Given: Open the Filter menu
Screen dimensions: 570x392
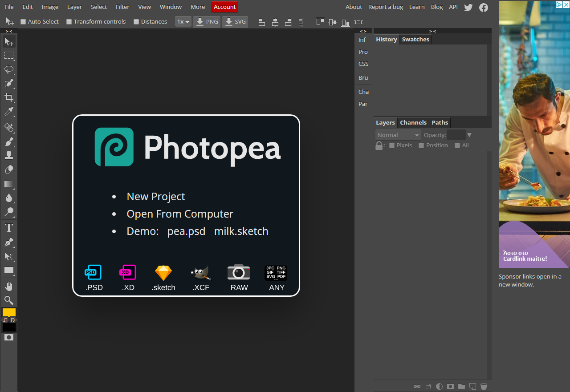Looking at the screenshot, I should (x=122, y=7).
